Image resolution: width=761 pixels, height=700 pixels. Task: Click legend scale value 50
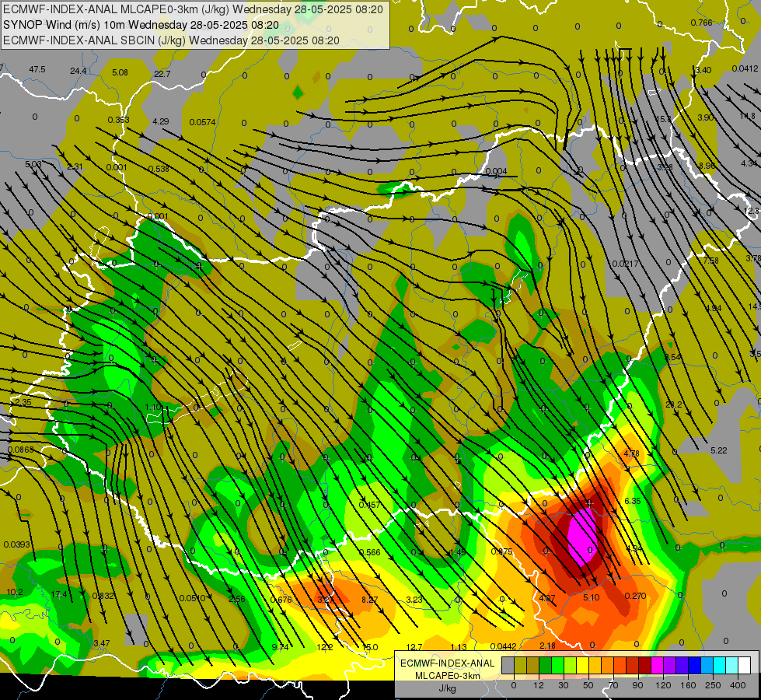click(x=588, y=685)
